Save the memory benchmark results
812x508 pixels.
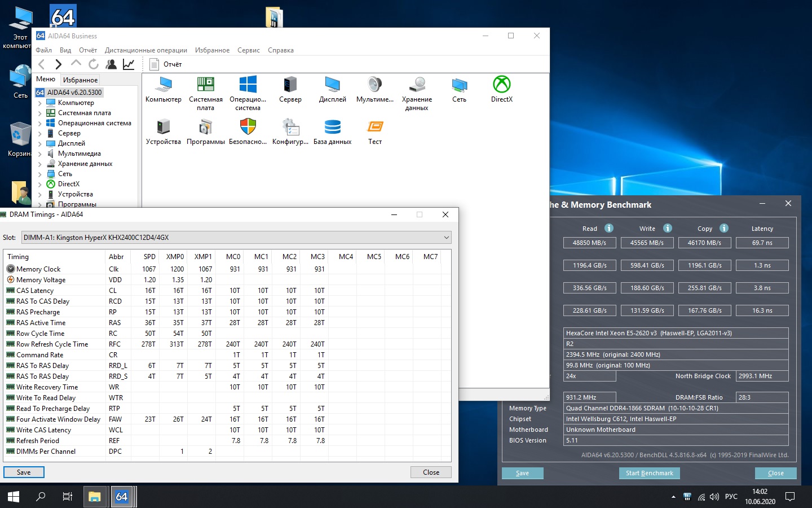pyautogui.click(x=522, y=473)
